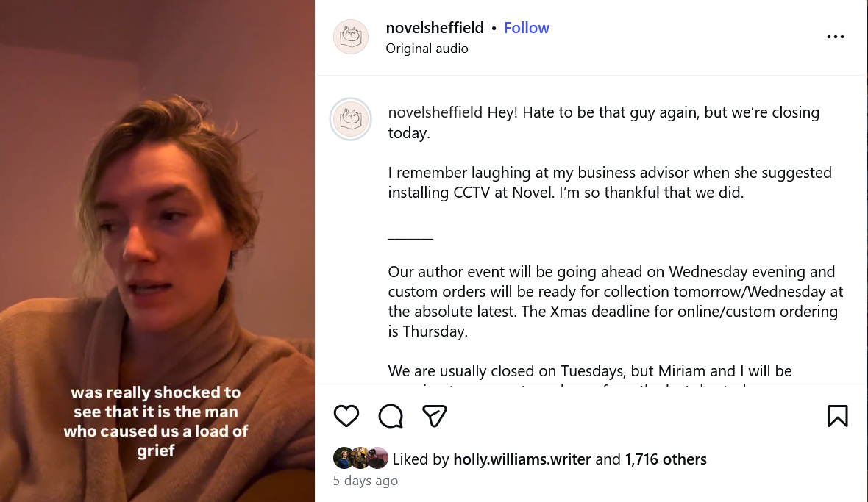868x502 pixels.
Task: Click the profile avatar beside the caption
Action: pyautogui.click(x=351, y=119)
